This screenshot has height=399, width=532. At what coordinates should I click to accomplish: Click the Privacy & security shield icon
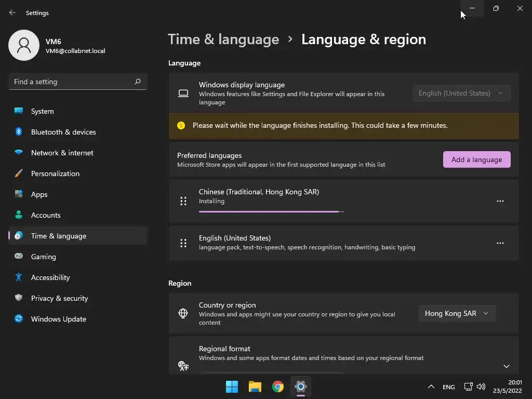[19, 298]
